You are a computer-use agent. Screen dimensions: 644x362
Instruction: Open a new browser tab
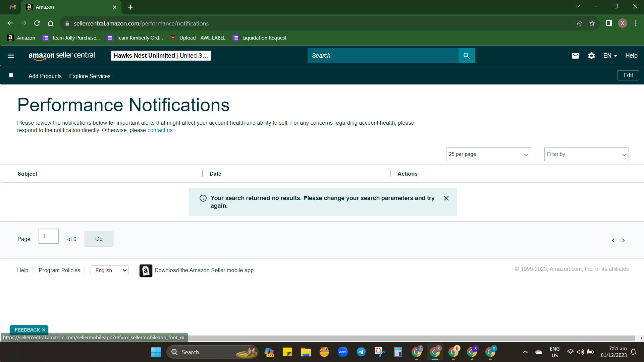coord(130,7)
